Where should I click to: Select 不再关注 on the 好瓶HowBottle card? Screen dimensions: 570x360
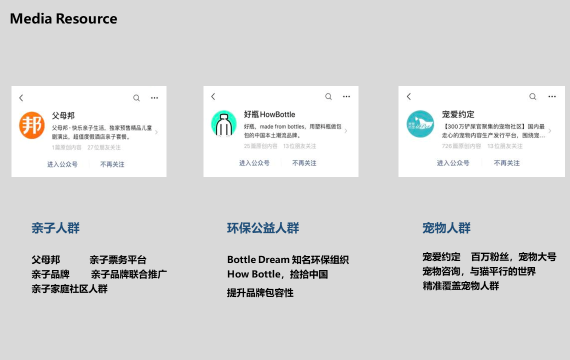tap(304, 163)
